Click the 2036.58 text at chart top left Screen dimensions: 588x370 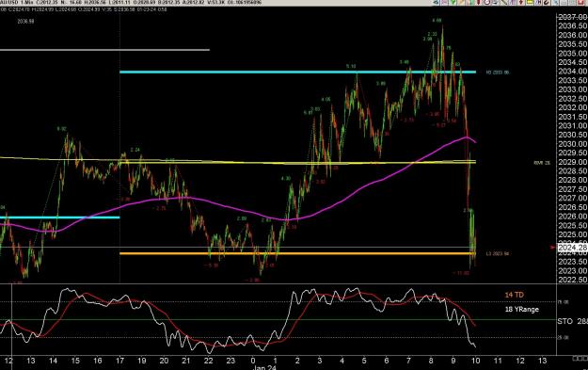[x=25, y=22]
